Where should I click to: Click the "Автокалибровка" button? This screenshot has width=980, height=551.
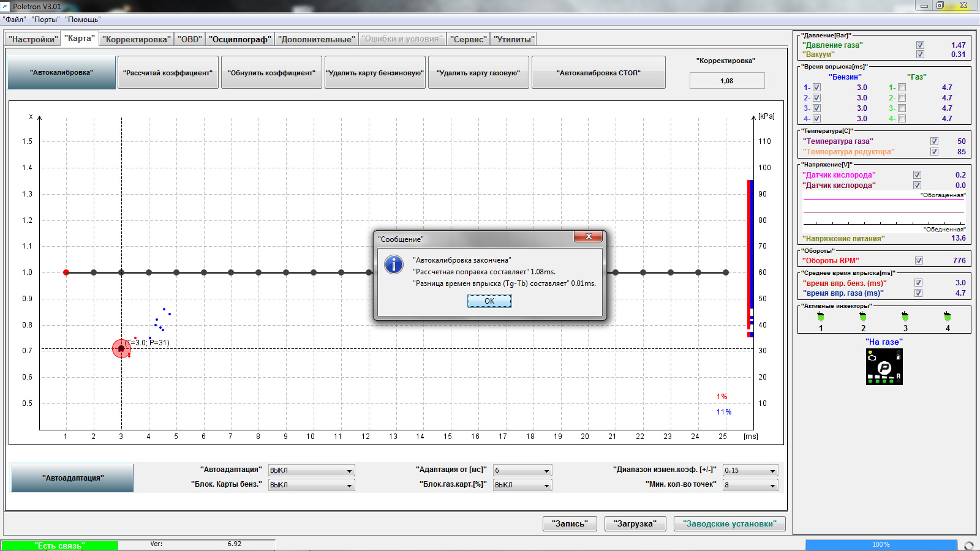coord(62,72)
